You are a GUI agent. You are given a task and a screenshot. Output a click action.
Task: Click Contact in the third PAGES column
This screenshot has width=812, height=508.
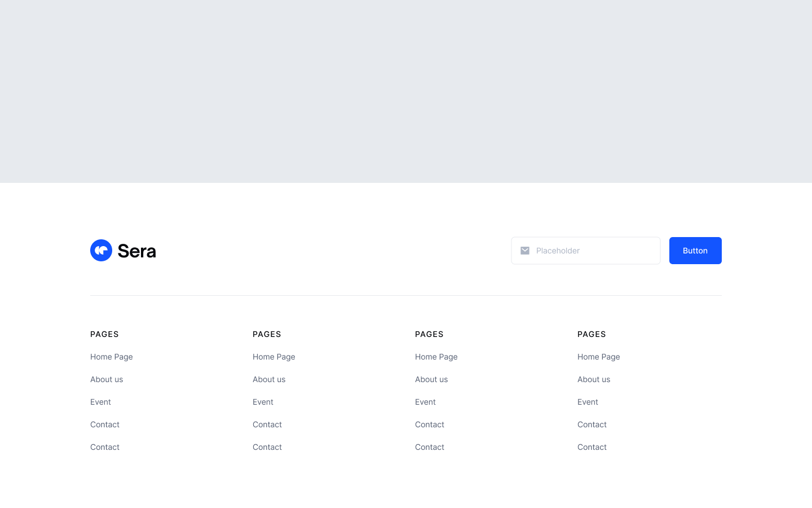[430, 424]
